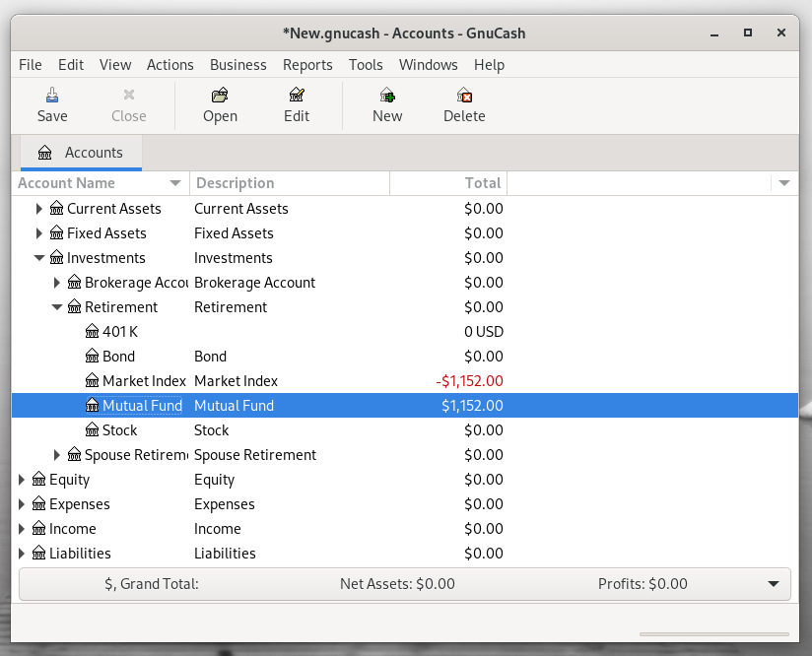Click the New account toolbar icon

(x=387, y=96)
